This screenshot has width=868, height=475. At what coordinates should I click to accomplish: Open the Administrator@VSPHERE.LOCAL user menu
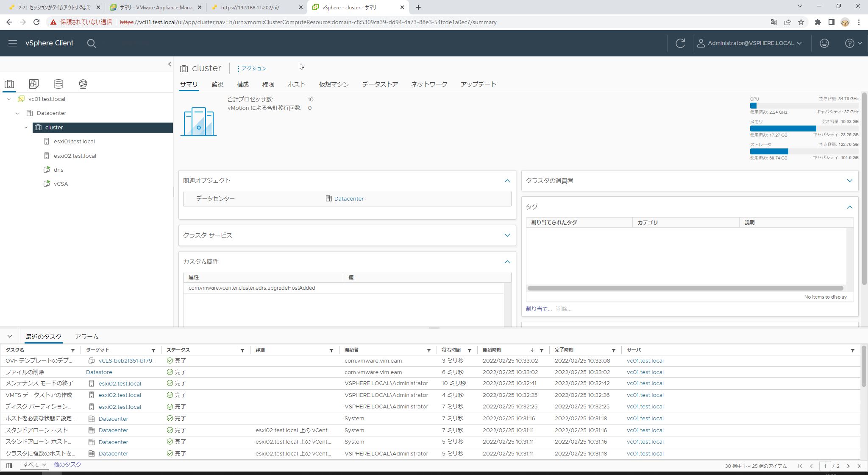749,43
